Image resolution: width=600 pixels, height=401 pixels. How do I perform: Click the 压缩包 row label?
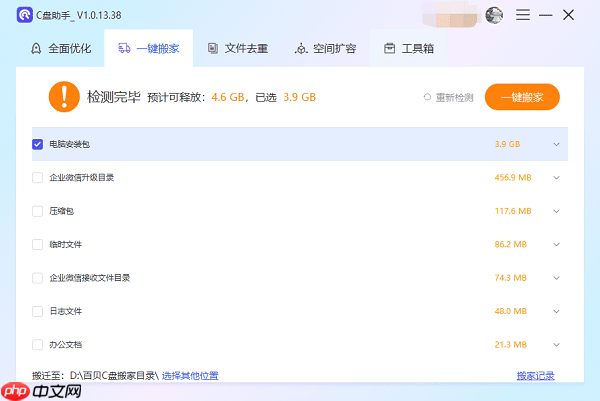(61, 211)
